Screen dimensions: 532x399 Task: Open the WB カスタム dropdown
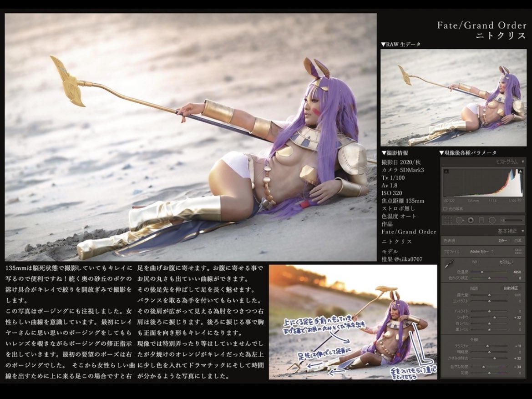coord(507,262)
